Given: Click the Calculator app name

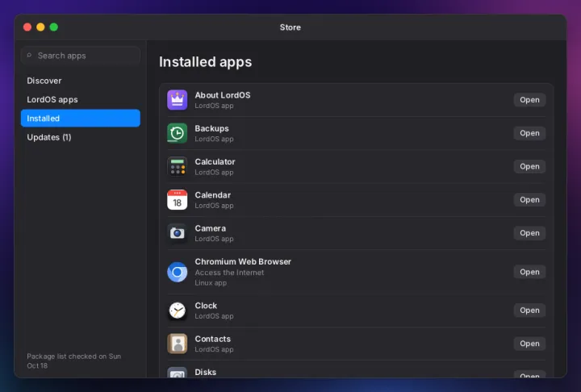Looking at the screenshot, I should 215,162.
